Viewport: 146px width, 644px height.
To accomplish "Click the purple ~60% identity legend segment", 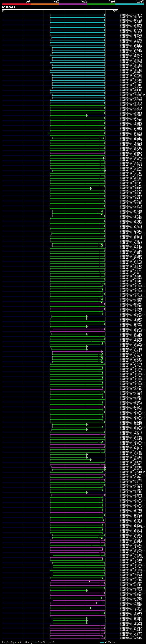I will [73, 4].
